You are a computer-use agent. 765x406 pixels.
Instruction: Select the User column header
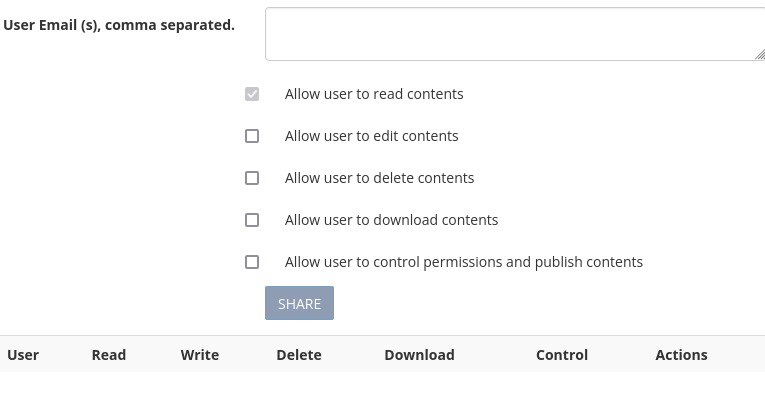pos(23,355)
